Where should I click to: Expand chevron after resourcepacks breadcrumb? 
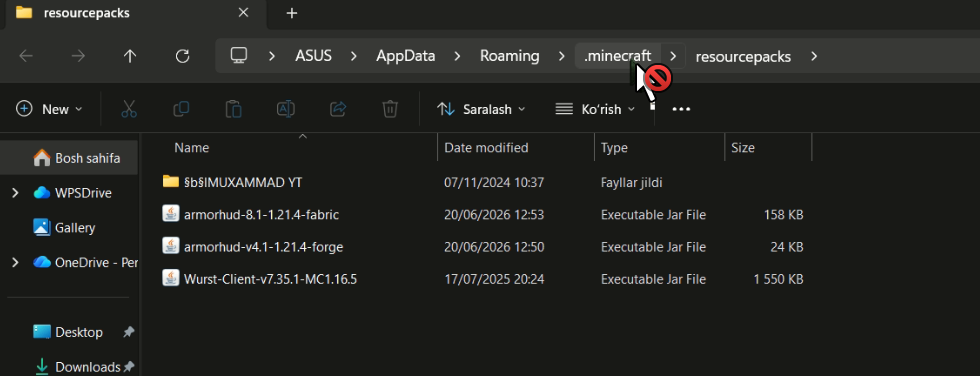point(814,56)
